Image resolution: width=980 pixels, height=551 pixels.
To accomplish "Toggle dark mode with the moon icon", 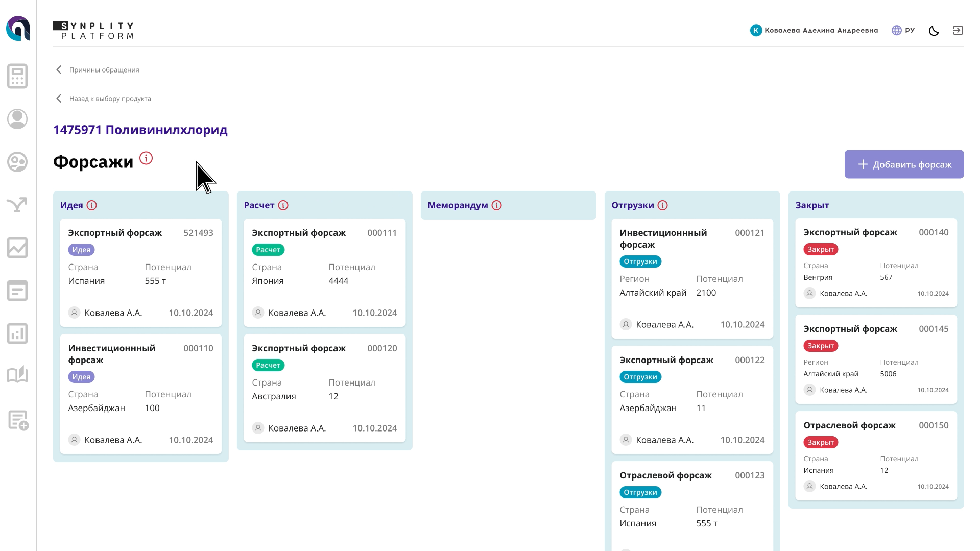I will (934, 30).
